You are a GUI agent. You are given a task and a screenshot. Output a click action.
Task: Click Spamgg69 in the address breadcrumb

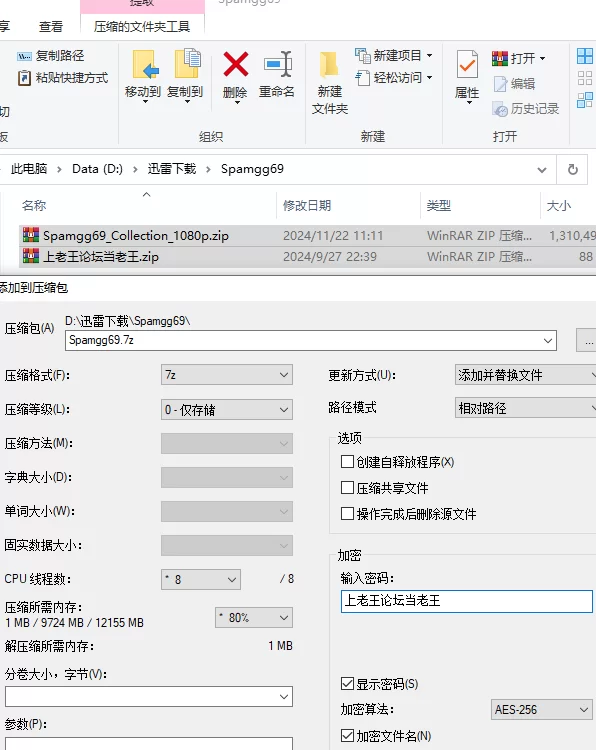(x=252, y=169)
